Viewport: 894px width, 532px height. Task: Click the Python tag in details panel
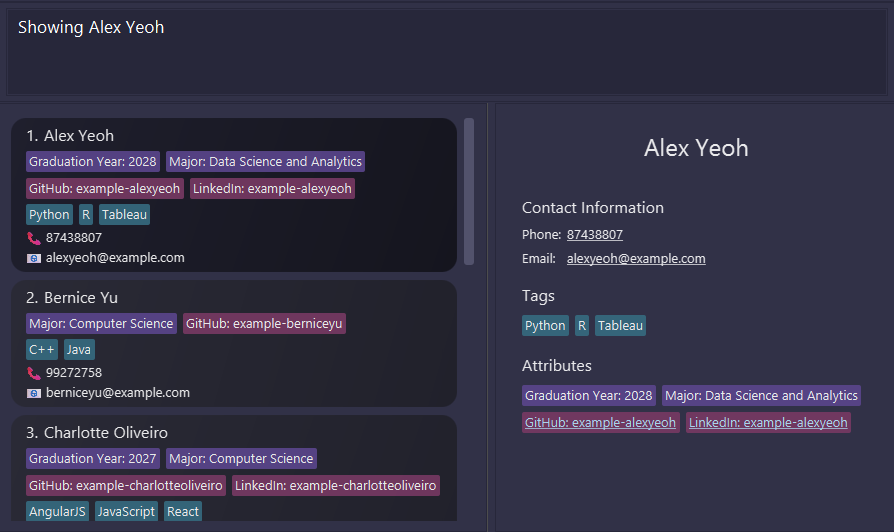[x=545, y=326]
